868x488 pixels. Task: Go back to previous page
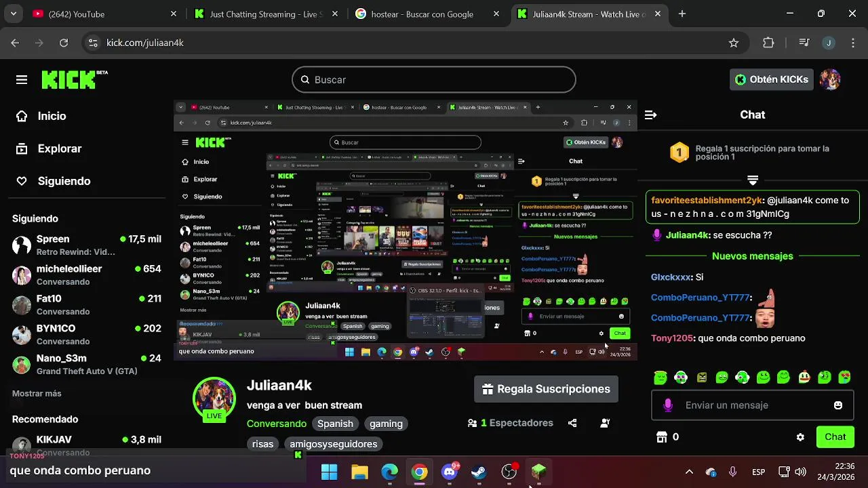15,43
